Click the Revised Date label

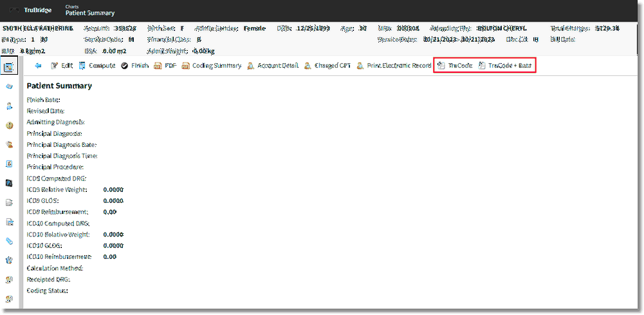(46, 111)
